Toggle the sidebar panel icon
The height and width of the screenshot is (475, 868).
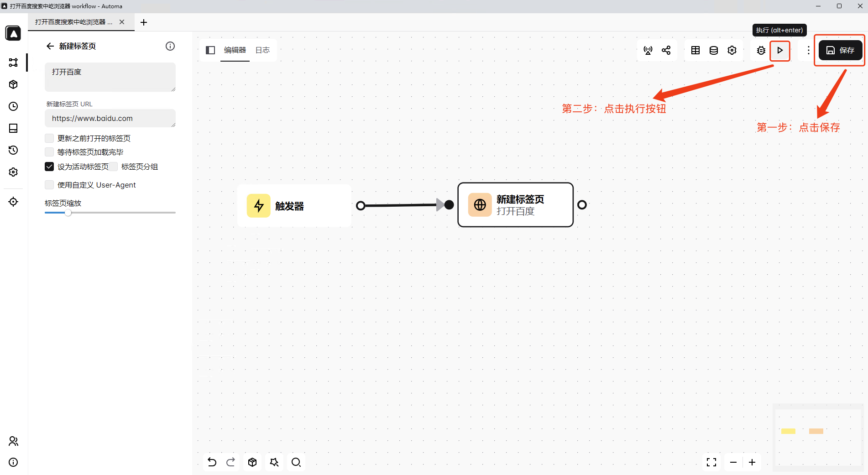(210, 50)
